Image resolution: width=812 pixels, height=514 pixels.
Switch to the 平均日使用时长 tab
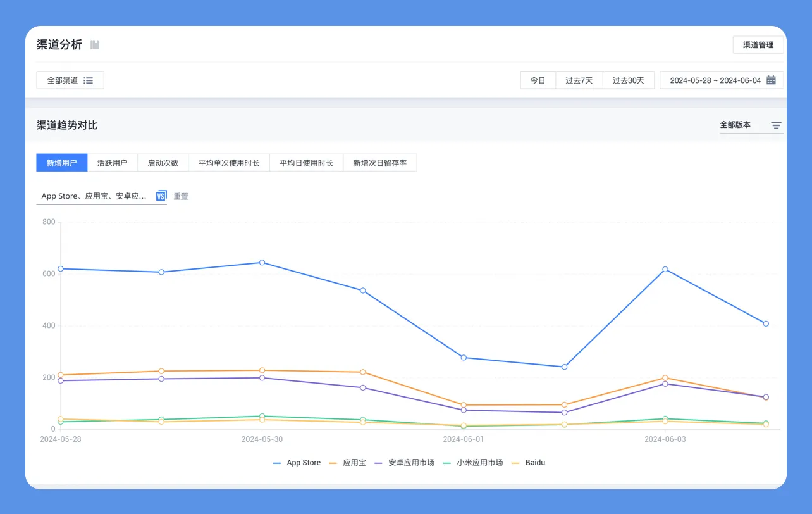click(307, 163)
